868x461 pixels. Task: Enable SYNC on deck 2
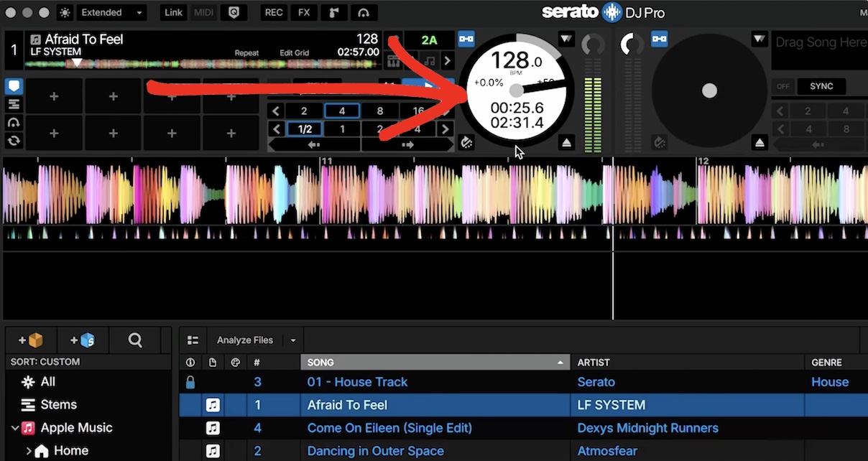(x=821, y=86)
